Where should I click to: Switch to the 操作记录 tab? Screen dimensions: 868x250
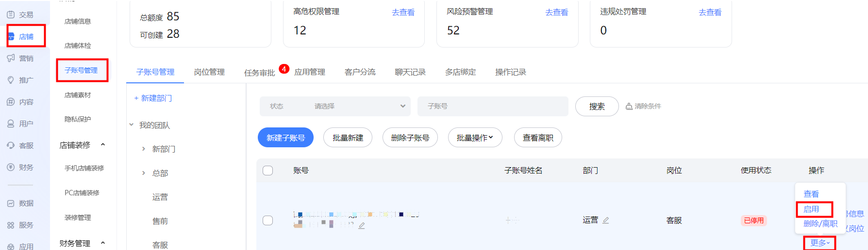tap(511, 72)
